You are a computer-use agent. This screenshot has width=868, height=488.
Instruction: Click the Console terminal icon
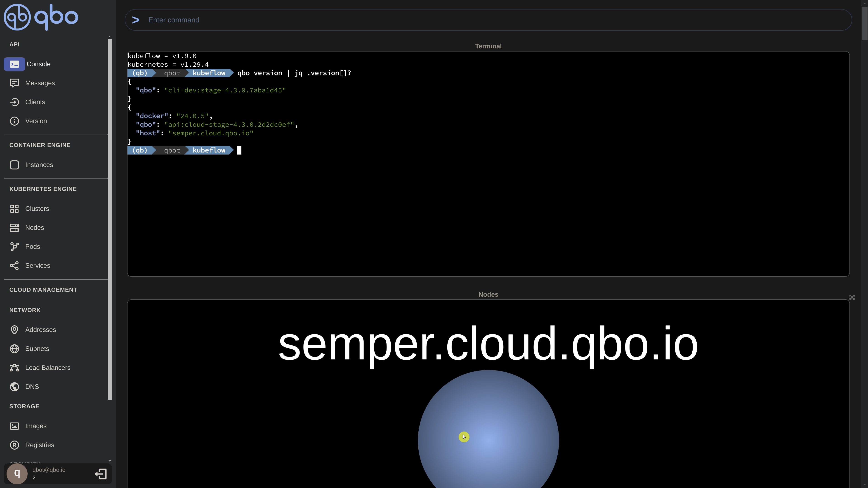point(14,64)
